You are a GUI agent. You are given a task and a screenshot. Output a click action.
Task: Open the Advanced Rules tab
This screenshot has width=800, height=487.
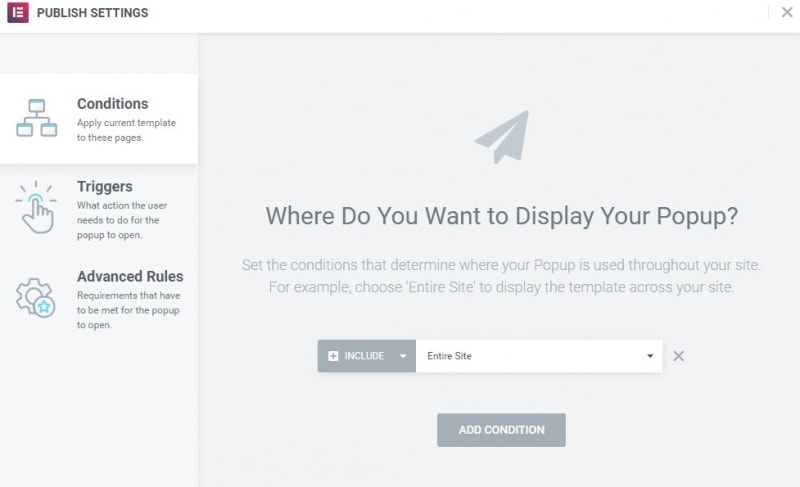pyautogui.click(x=130, y=277)
